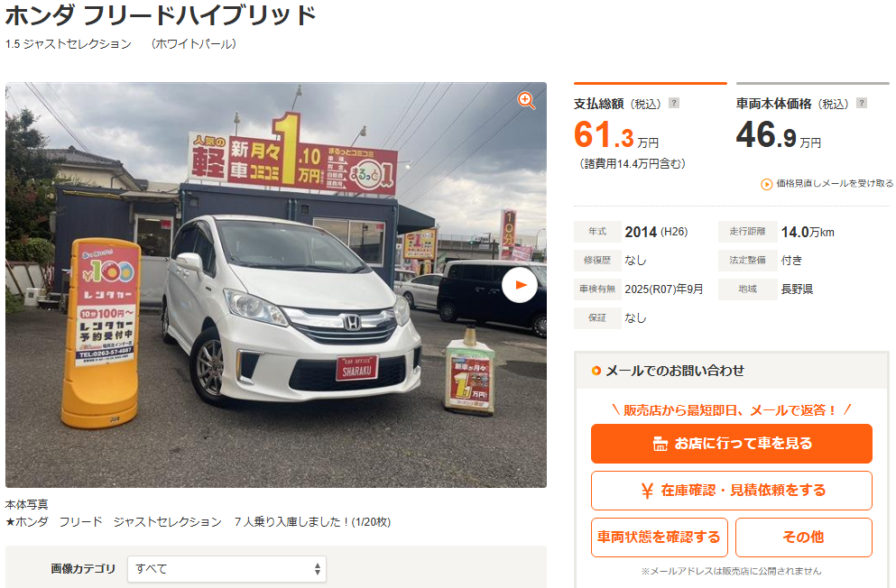Click the magnifier zoom icon on photo
The width and height of the screenshot is (896, 588).
pyautogui.click(x=526, y=100)
